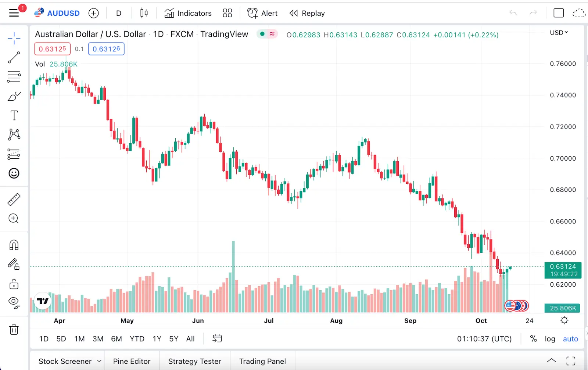This screenshot has width=588, height=370.
Task: Click the 01:10:37 UTC timezone label
Action: click(484, 338)
